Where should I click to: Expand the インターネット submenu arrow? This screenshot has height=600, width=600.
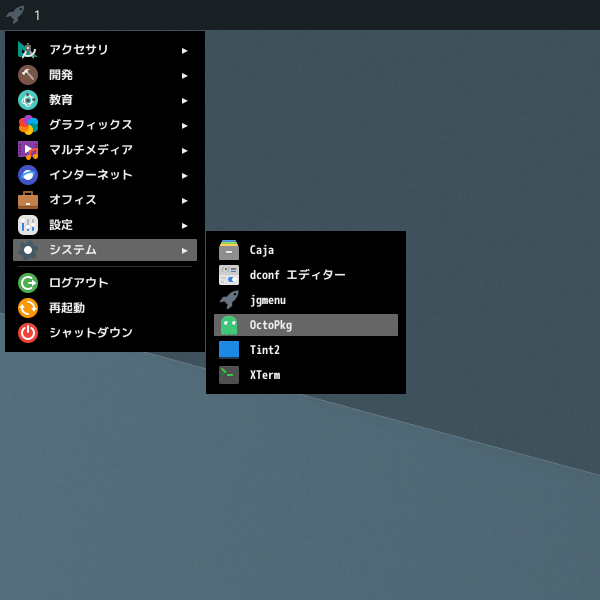184,176
